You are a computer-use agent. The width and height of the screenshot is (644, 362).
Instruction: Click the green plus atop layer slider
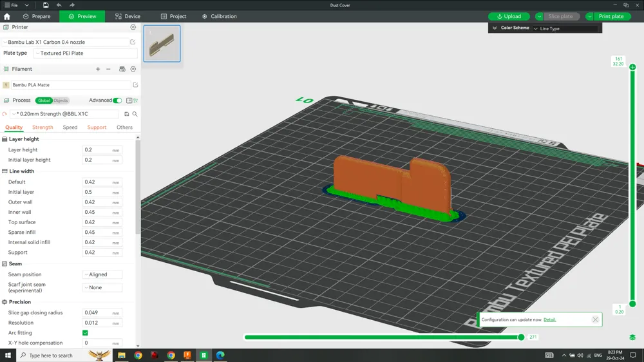pyautogui.click(x=632, y=67)
